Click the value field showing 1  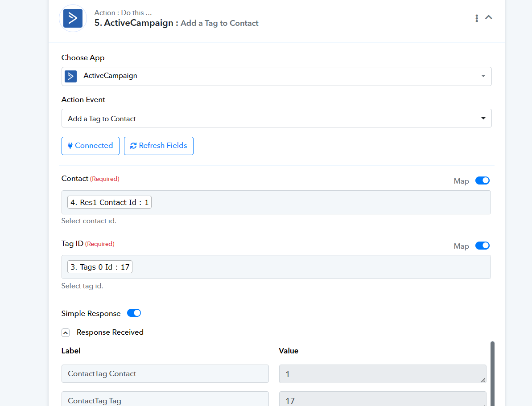[382, 374]
